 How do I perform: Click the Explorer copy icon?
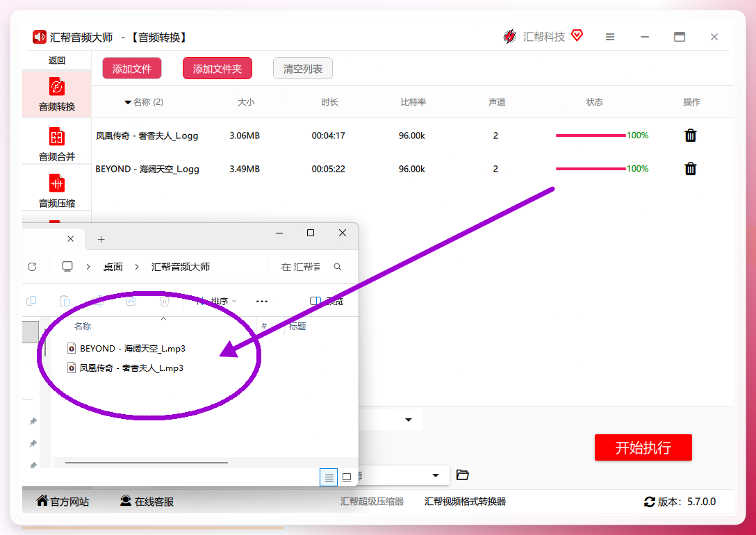31,301
